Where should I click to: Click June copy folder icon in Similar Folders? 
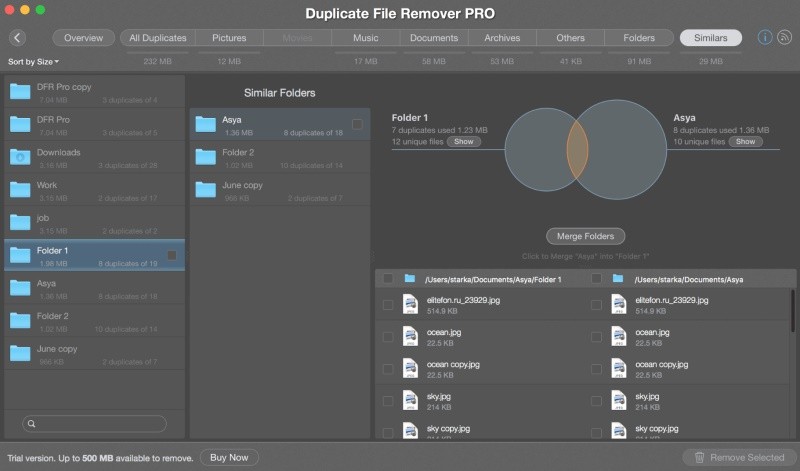coord(206,190)
